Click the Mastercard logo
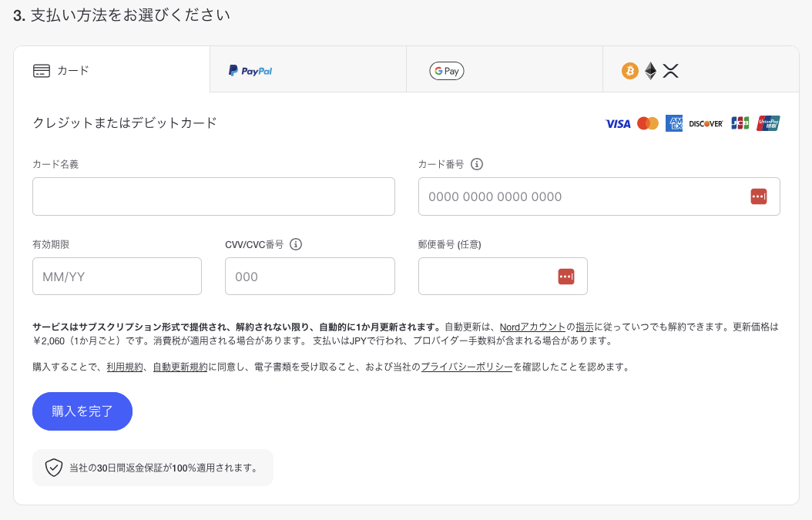 (648, 123)
